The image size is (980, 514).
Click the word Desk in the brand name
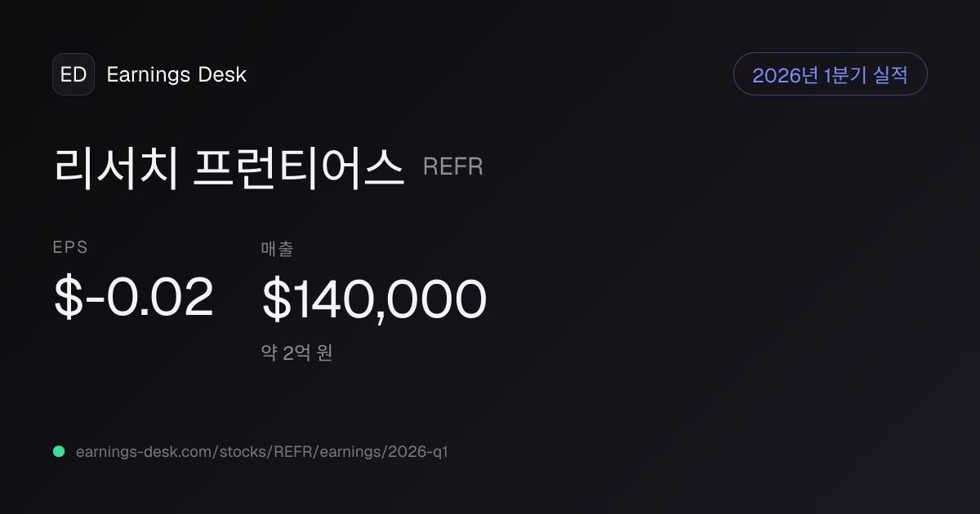(x=222, y=74)
